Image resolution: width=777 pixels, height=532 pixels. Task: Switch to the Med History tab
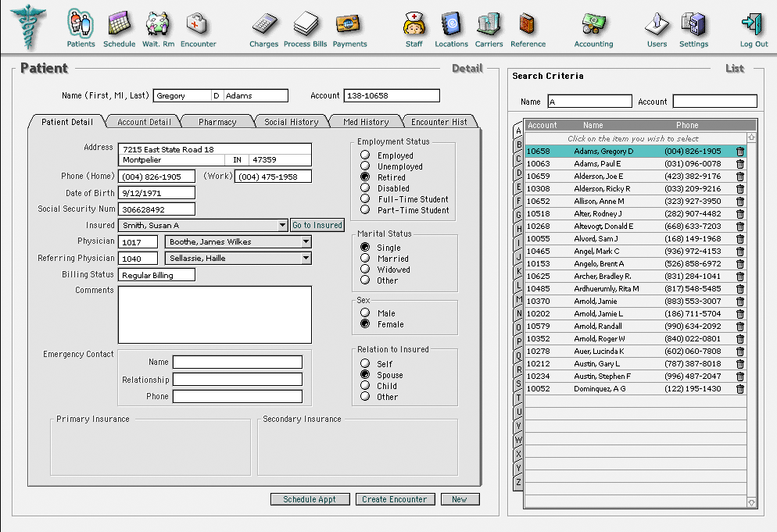tap(366, 122)
